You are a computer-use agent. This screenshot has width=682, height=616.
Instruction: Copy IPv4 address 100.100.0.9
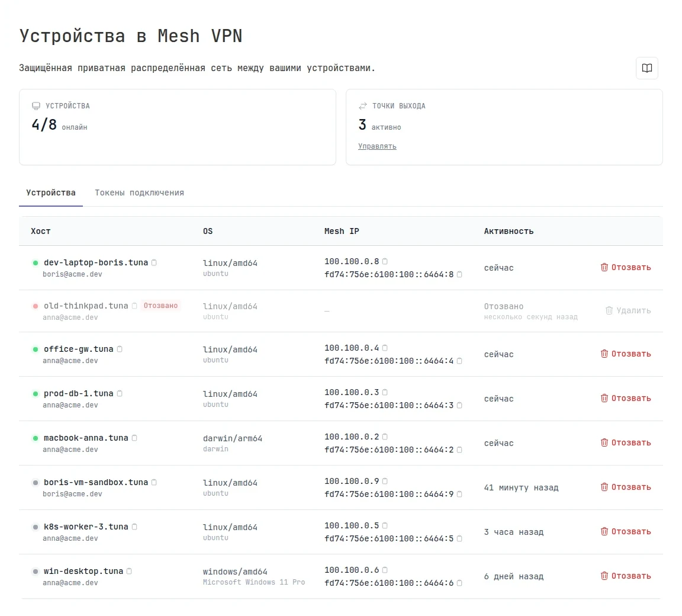385,481
